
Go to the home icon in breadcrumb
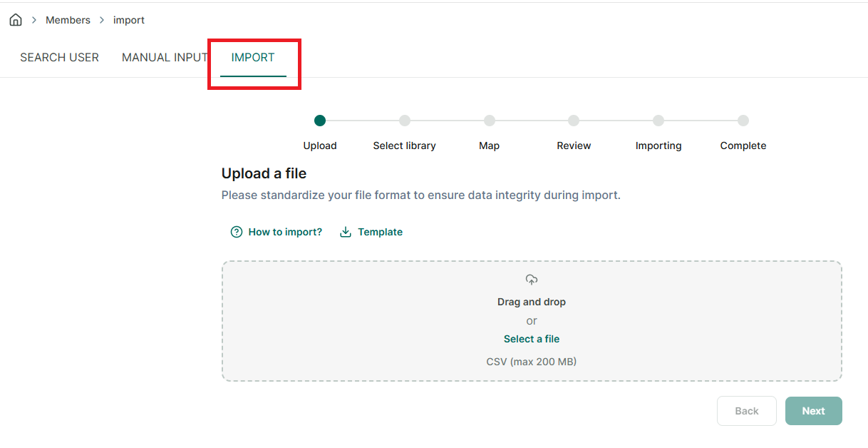click(x=16, y=20)
